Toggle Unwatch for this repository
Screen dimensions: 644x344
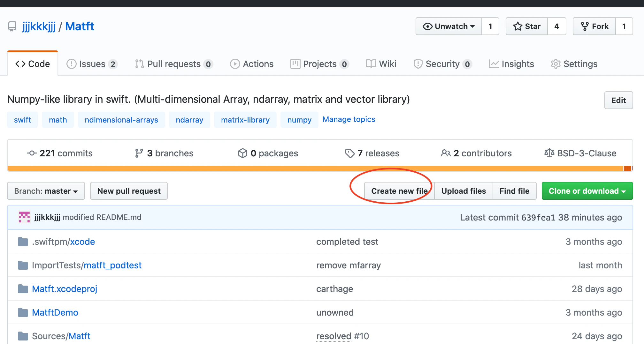pos(449,26)
